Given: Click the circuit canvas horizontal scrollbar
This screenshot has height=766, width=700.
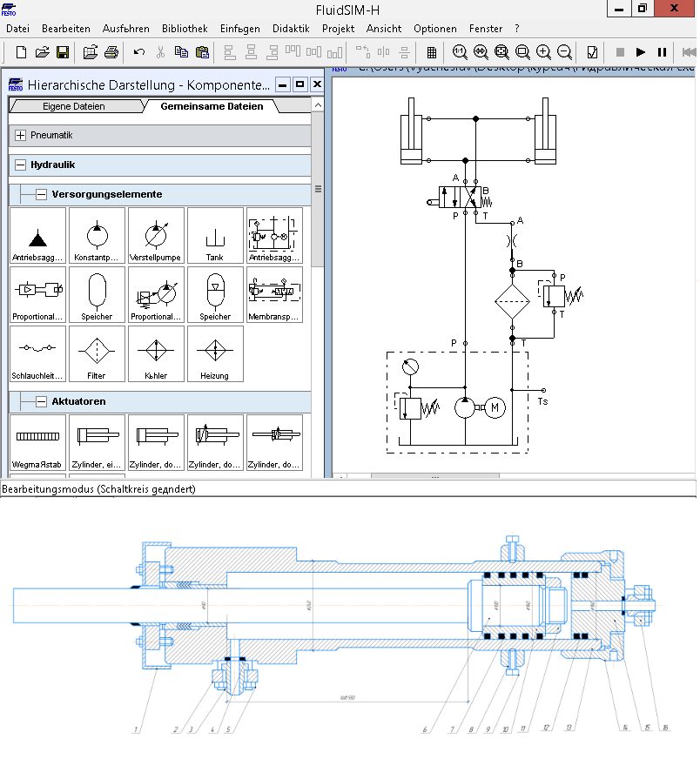Looking at the screenshot, I should tap(434, 475).
